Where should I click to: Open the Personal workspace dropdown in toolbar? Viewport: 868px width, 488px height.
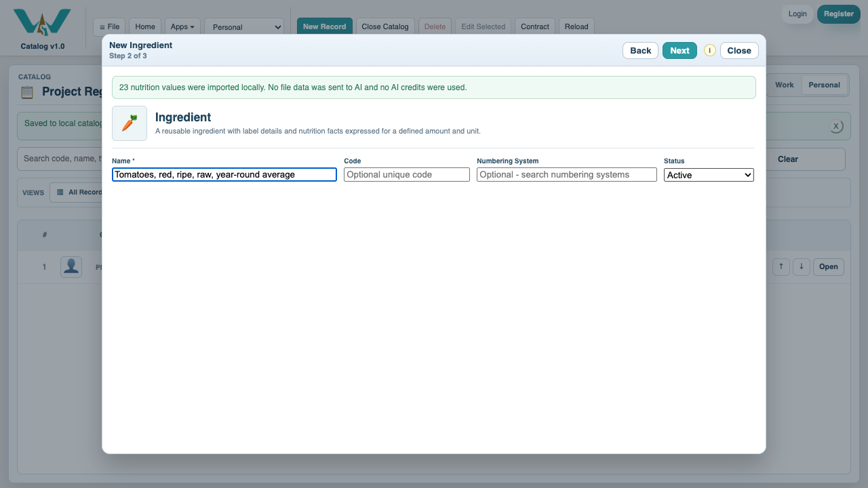pyautogui.click(x=244, y=27)
